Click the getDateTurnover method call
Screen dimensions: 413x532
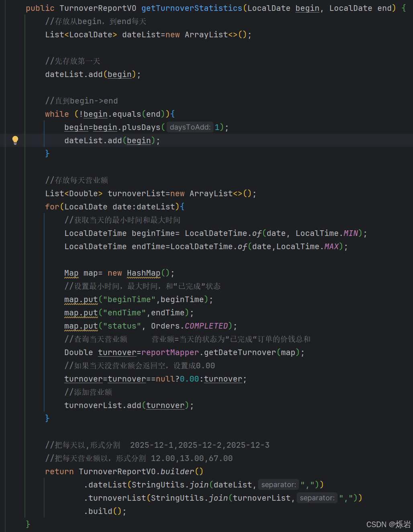pyautogui.click(x=240, y=352)
